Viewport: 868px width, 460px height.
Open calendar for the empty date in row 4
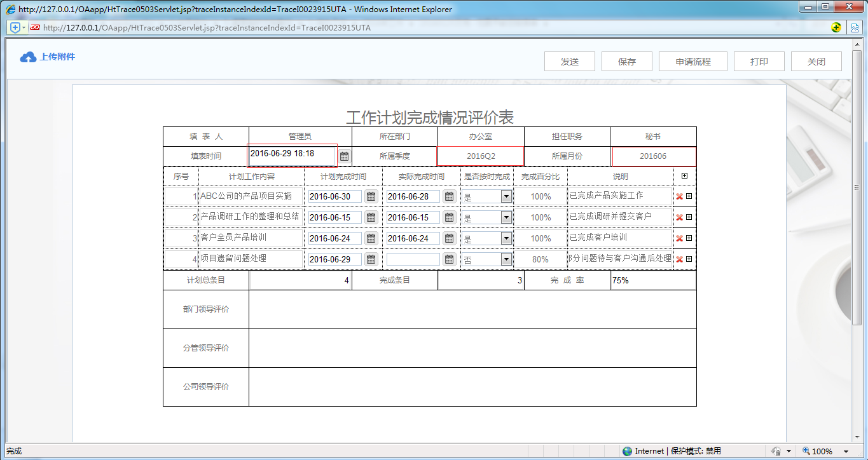(449, 259)
